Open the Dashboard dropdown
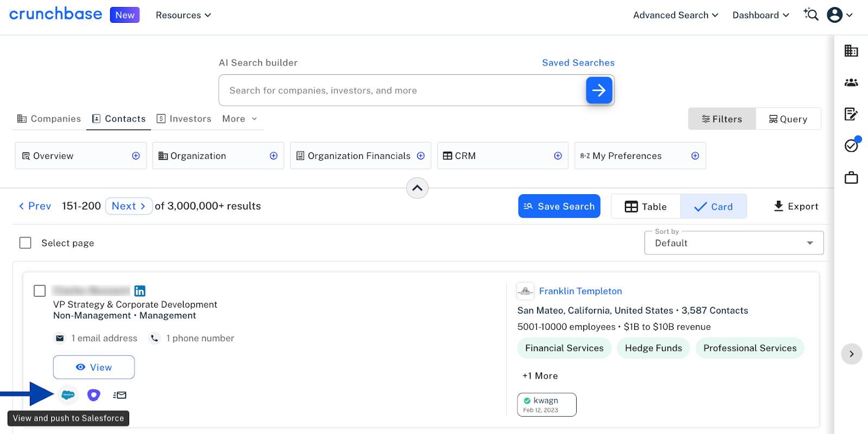The height and width of the screenshot is (434, 868). (x=761, y=15)
